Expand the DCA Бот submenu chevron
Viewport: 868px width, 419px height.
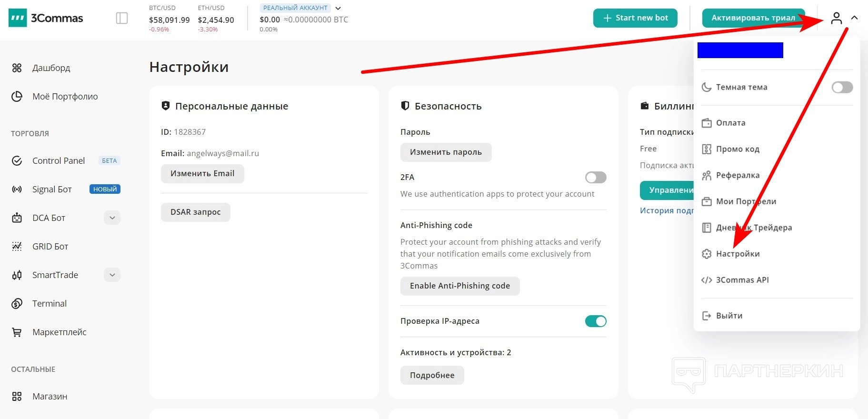pyautogui.click(x=112, y=218)
